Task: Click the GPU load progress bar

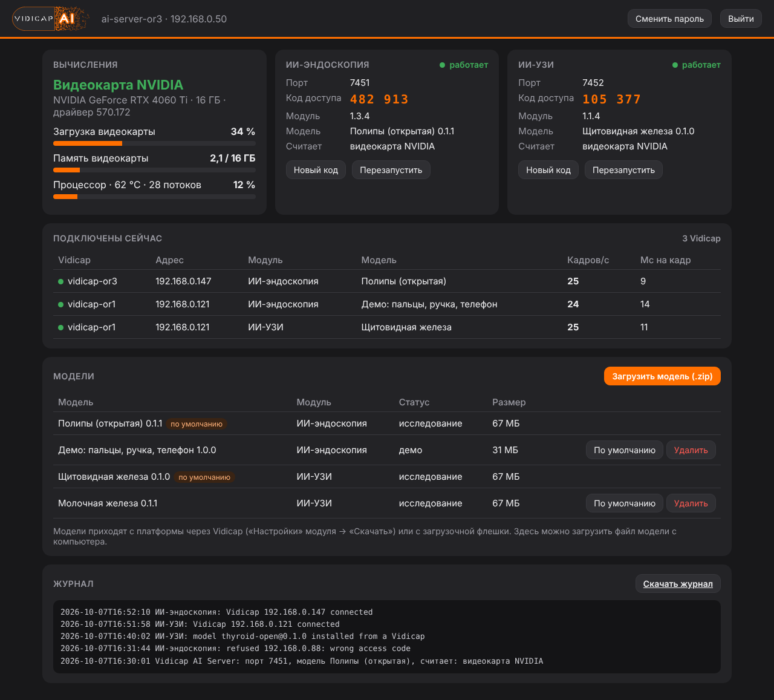Action: pos(154,143)
